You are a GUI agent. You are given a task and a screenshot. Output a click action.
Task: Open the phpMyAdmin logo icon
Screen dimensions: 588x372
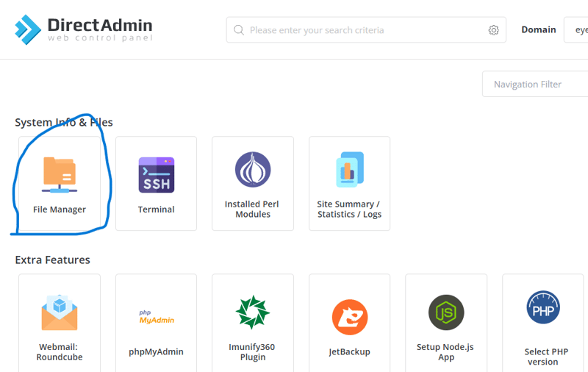157,317
